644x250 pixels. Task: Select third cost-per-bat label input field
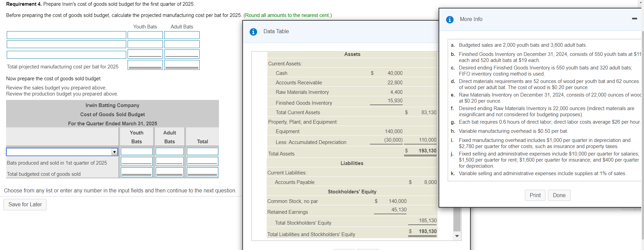click(66, 55)
